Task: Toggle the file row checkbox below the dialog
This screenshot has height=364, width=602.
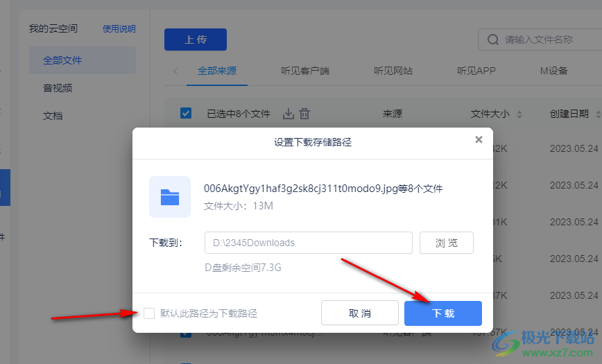Action: (186, 333)
